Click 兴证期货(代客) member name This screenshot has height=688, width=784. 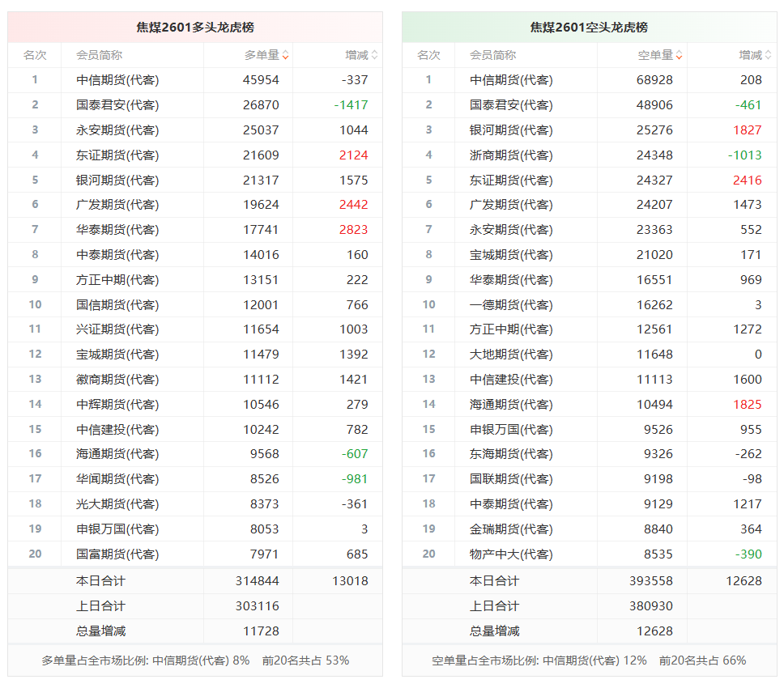[x=117, y=329]
